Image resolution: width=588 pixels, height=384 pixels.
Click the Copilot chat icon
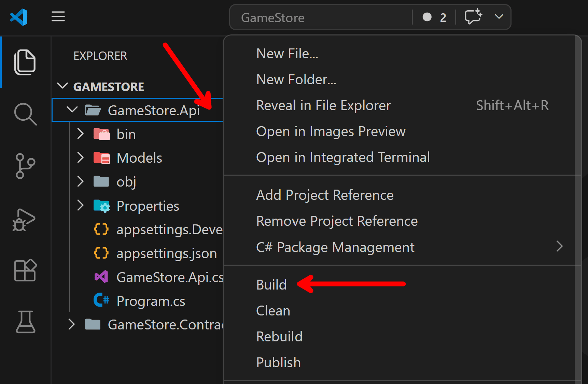(x=473, y=17)
